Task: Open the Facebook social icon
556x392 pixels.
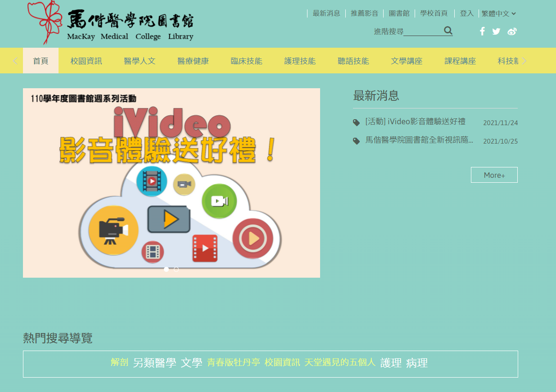Action: [x=482, y=31]
